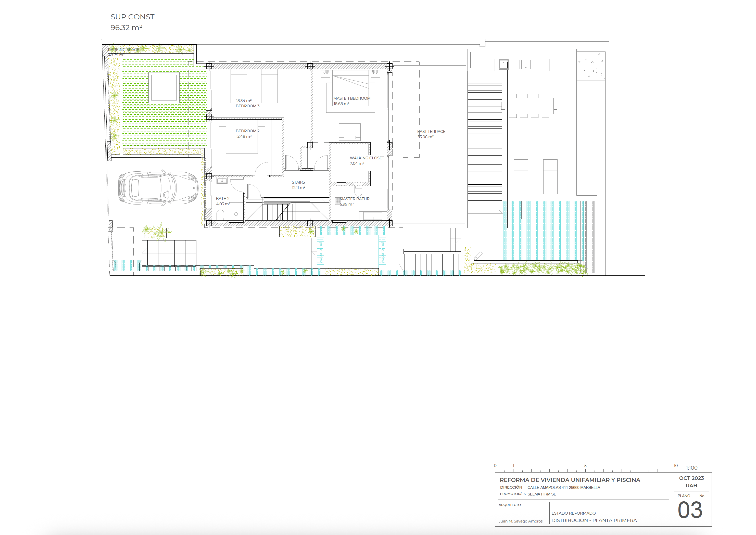Select the master bedroom bed symbol
Viewport: 756px width, 535px height.
tap(350, 91)
